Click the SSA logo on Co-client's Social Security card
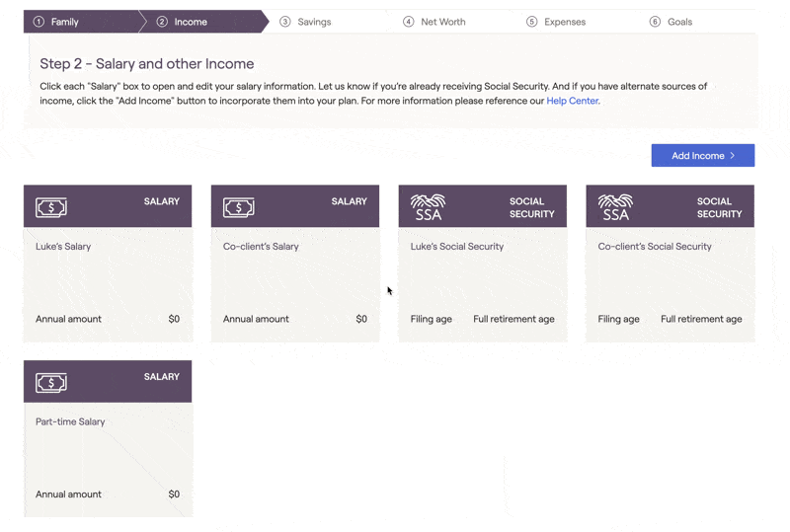The height and width of the screenshot is (532, 790). point(615,207)
